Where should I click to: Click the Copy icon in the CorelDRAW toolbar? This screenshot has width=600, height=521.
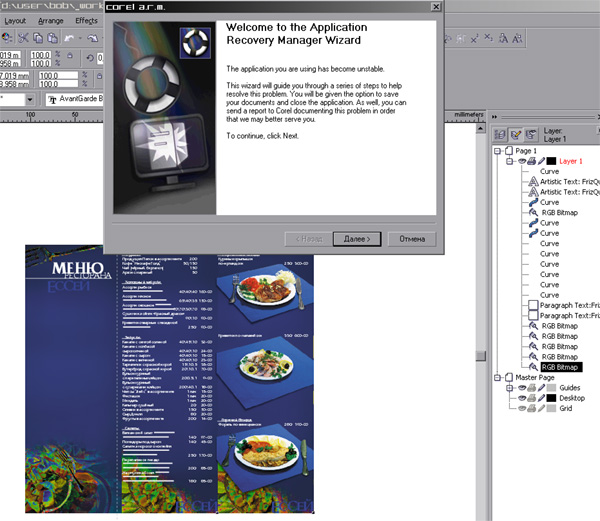[x=38, y=38]
